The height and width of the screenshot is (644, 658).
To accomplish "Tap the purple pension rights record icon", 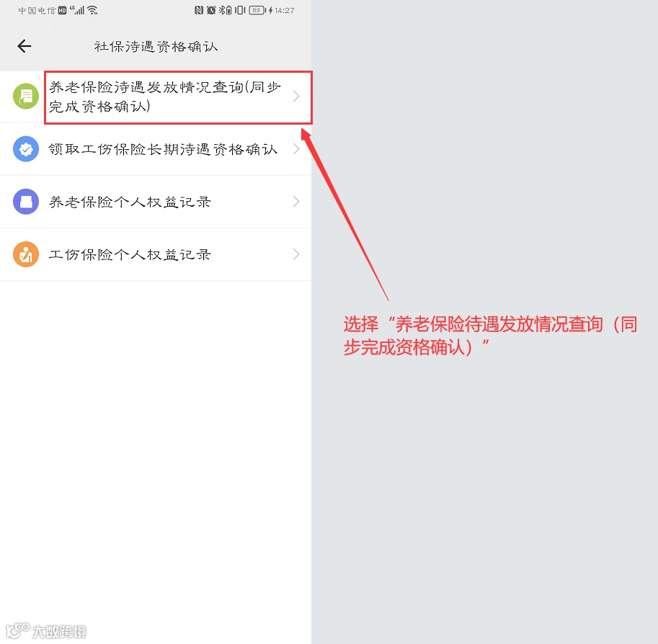I will [x=26, y=202].
